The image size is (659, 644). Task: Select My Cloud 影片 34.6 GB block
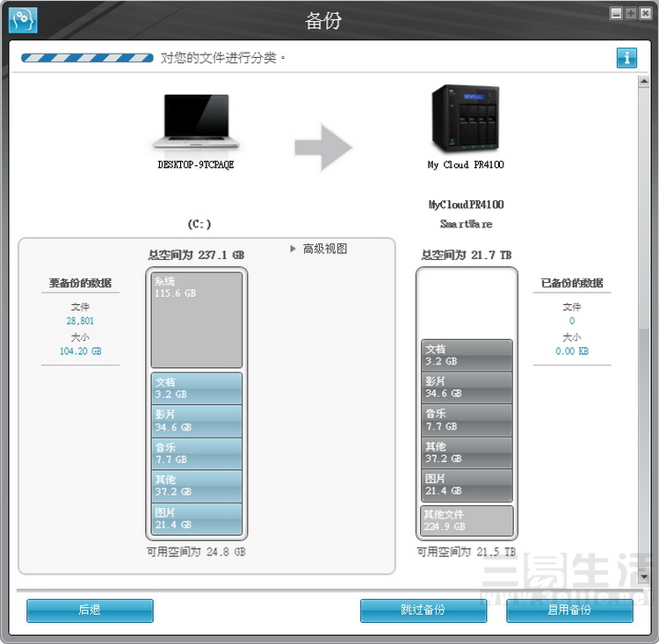coord(467,387)
